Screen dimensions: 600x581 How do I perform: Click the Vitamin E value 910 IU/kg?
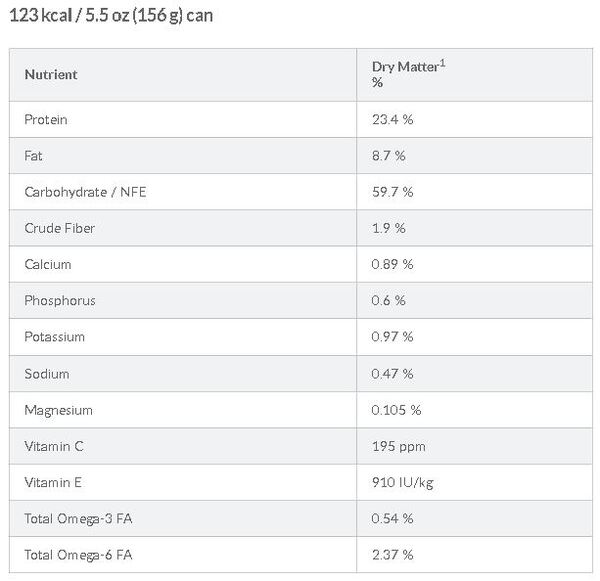402,482
